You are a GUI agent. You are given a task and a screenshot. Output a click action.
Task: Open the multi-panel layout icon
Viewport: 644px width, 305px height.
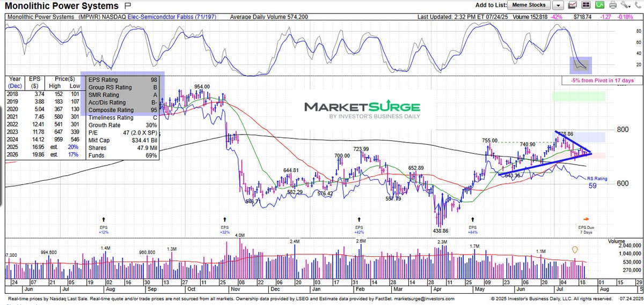coord(585,5)
